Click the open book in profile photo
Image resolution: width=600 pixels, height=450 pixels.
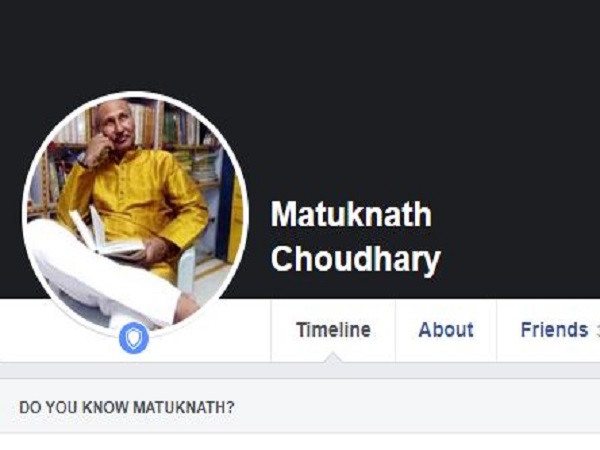click(x=105, y=235)
